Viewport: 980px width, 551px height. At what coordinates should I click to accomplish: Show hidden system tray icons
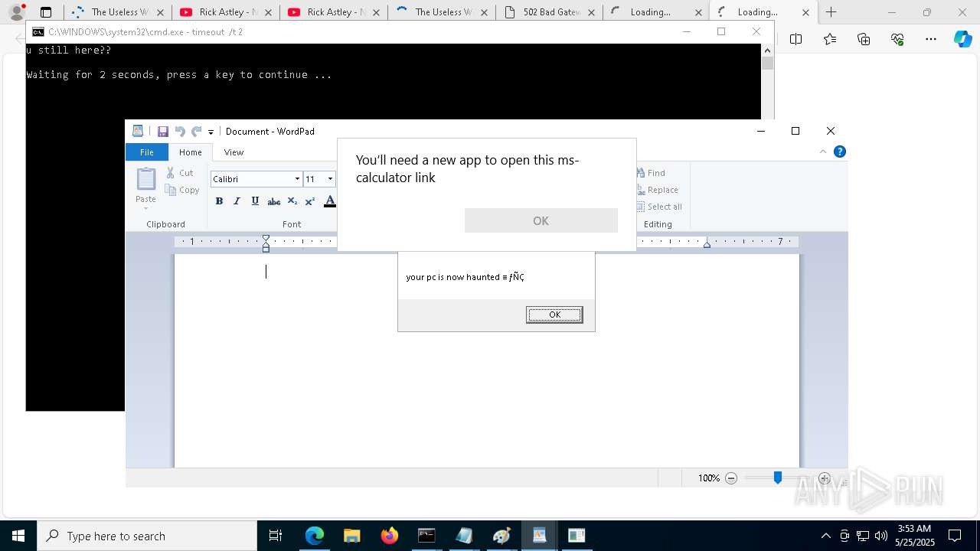click(825, 536)
